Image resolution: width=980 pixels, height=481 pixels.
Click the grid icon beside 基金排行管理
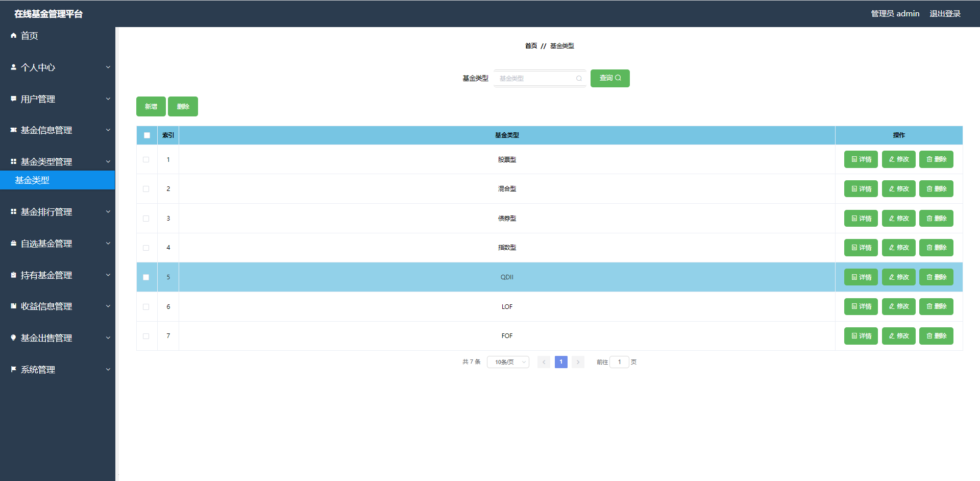(14, 211)
